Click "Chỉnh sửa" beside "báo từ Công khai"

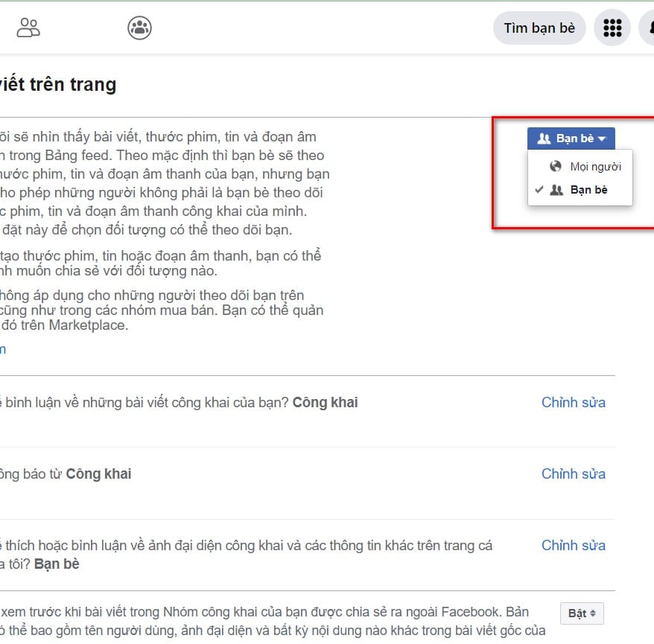(x=573, y=474)
